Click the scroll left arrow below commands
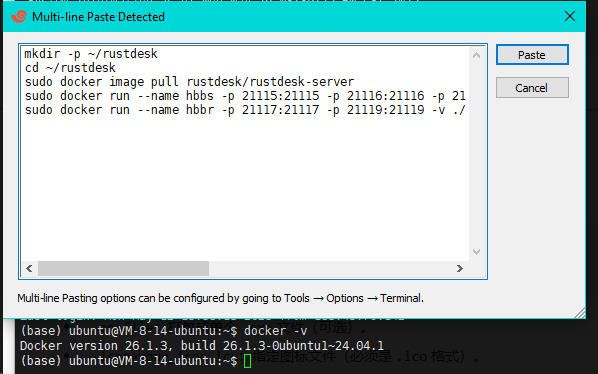 click(x=29, y=268)
